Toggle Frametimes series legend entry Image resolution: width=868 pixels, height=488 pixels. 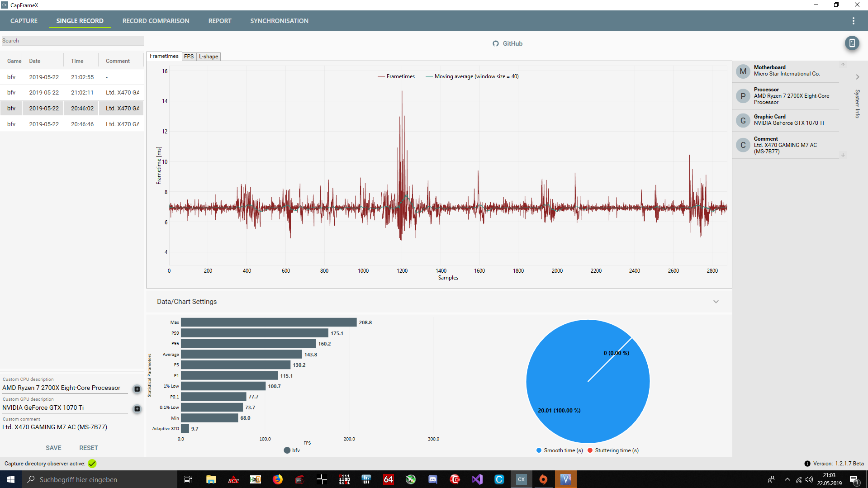click(x=396, y=76)
